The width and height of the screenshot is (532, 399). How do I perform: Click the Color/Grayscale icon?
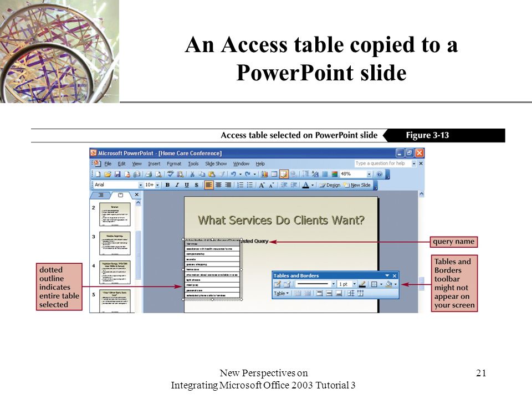click(335, 175)
